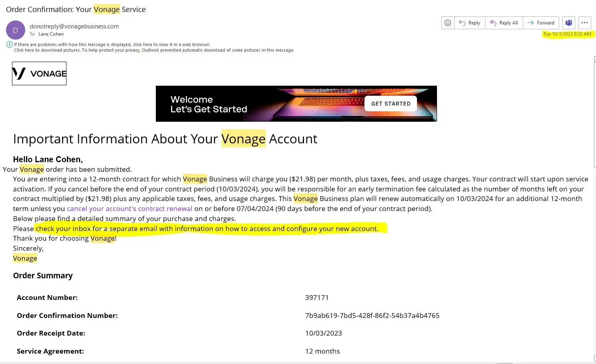
Task: Click the Thank you for choosing Vonage line
Action: pos(65,238)
